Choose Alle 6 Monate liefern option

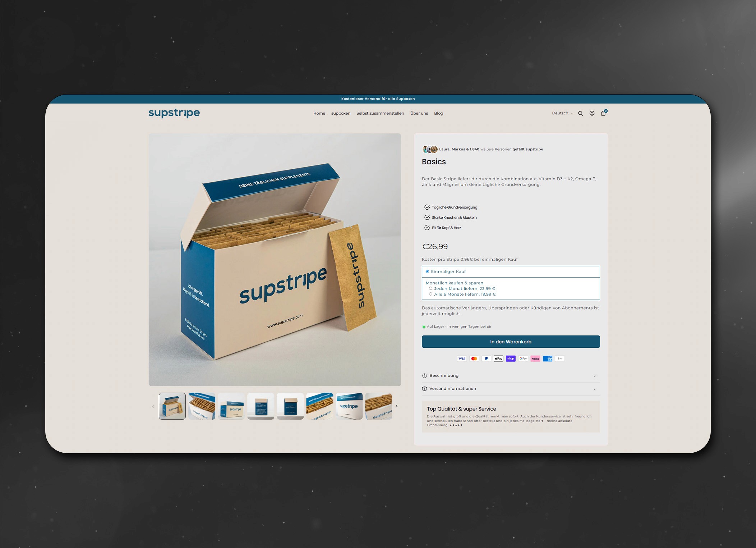click(x=430, y=294)
